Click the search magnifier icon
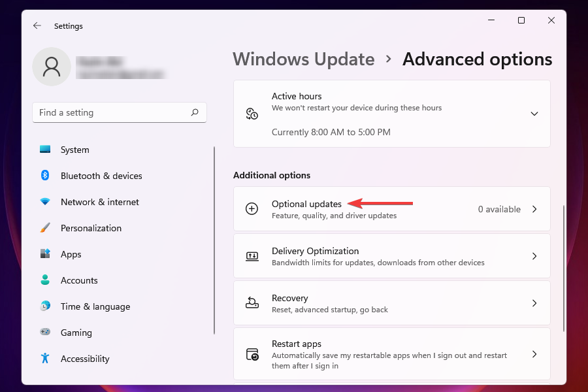Image resolution: width=588 pixels, height=392 pixels. tap(195, 112)
